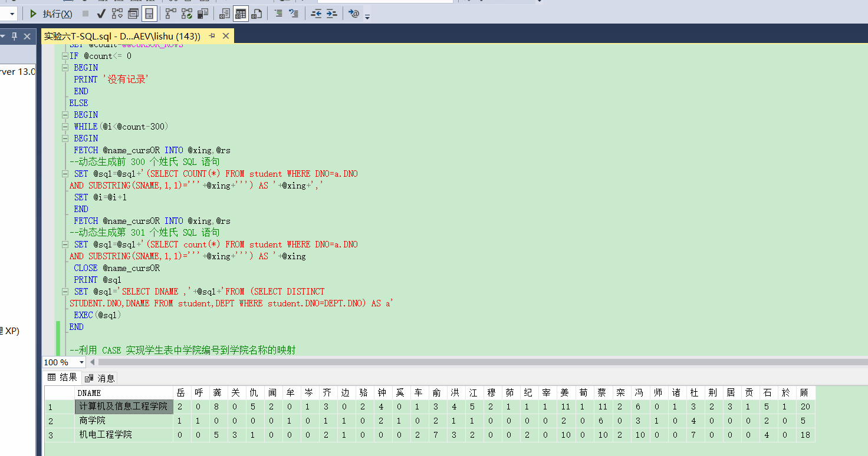
Task: Select results row header 1
Action: [60, 407]
